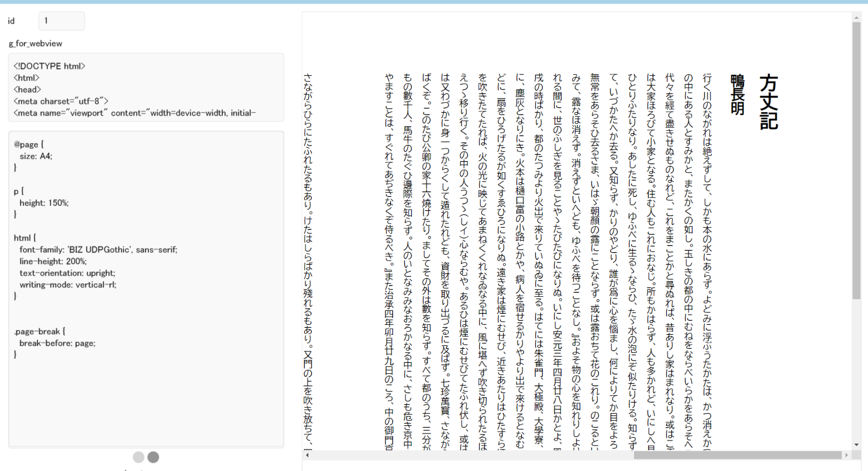
Task: Click the "text-orientation: upright;" CSS line
Action: pyautogui.click(x=67, y=273)
